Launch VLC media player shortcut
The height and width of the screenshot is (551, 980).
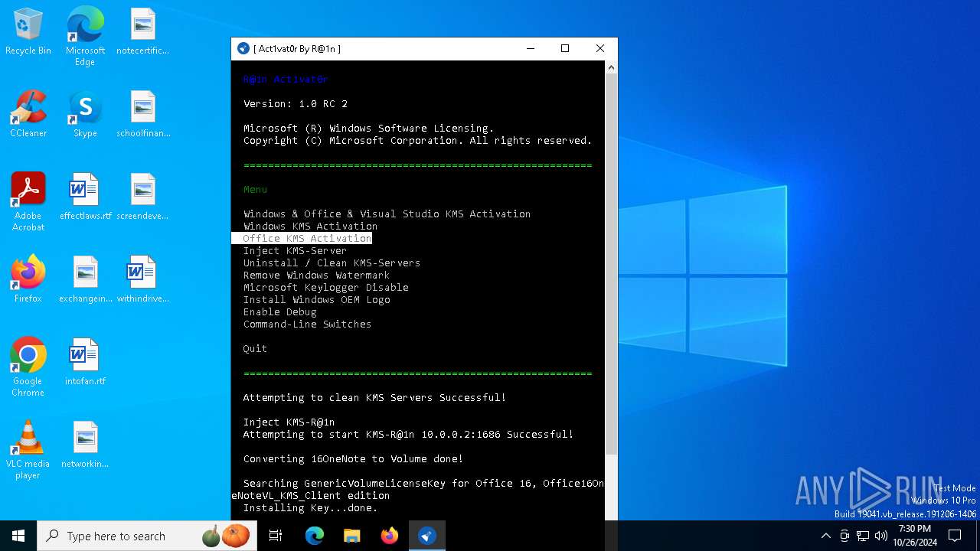tap(28, 450)
